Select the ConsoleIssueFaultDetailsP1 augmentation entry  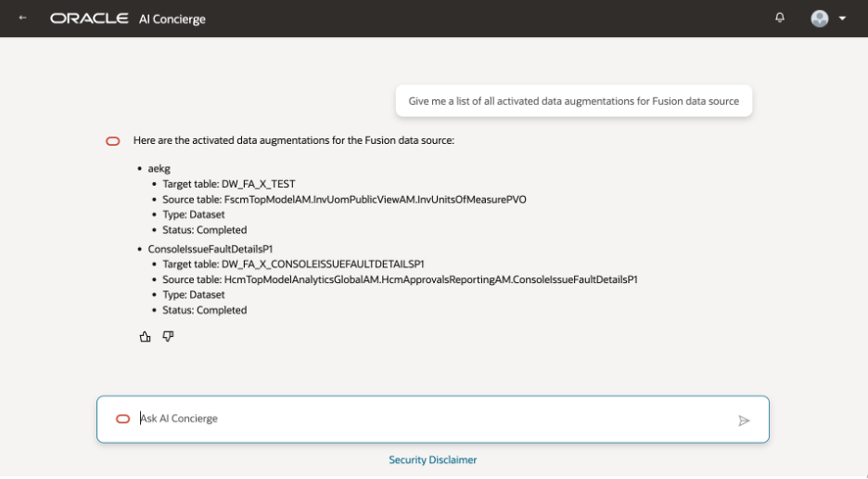(211, 249)
